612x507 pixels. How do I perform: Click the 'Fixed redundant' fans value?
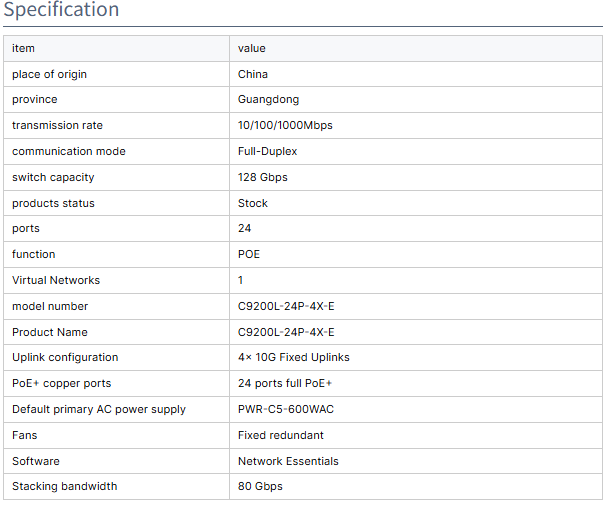tap(280, 435)
